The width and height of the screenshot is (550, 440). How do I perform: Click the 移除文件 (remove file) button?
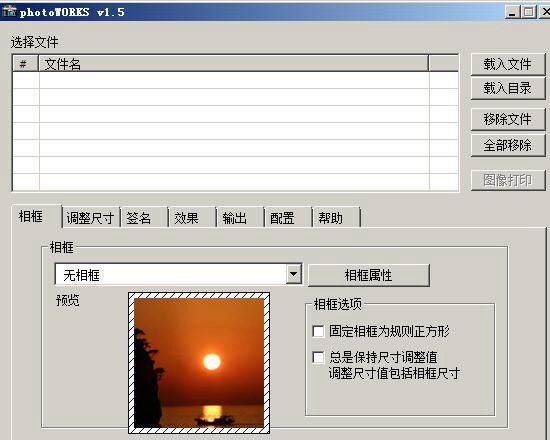tap(508, 119)
